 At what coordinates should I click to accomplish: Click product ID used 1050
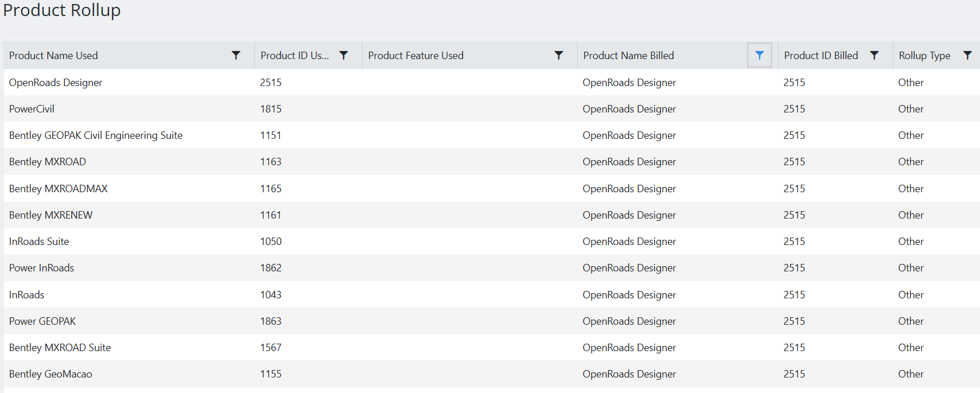[x=271, y=242]
